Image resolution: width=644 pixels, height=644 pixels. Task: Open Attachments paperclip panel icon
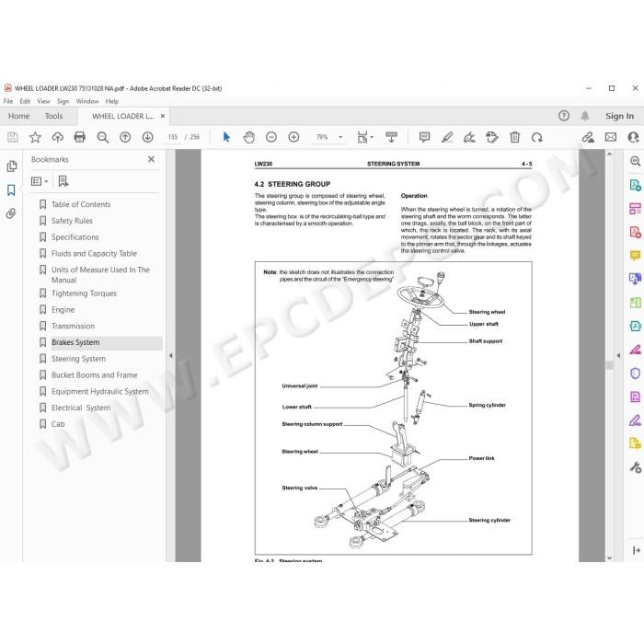point(11,213)
